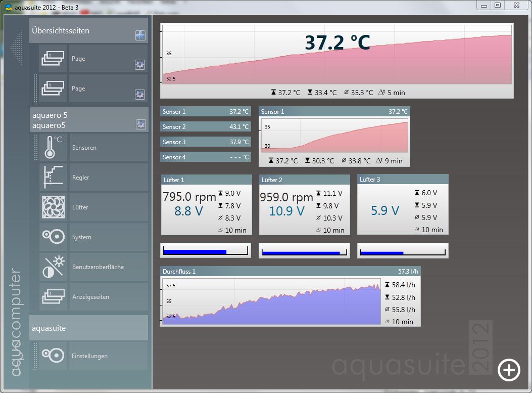Open the Sensoren thermometer icon
The height and width of the screenshot is (393, 532).
coord(53,148)
